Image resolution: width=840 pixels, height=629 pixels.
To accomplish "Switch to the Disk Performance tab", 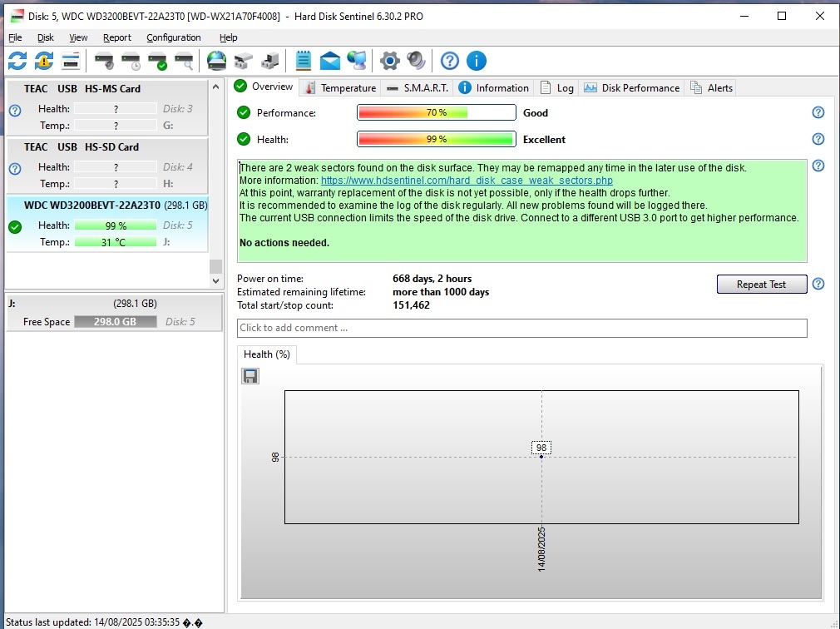I will click(x=631, y=88).
